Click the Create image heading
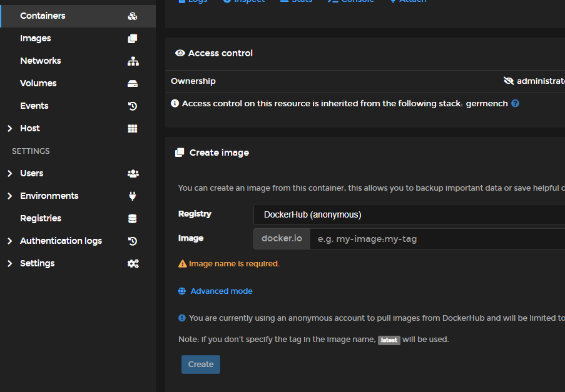Viewport: 565px width, 392px height. pos(219,153)
